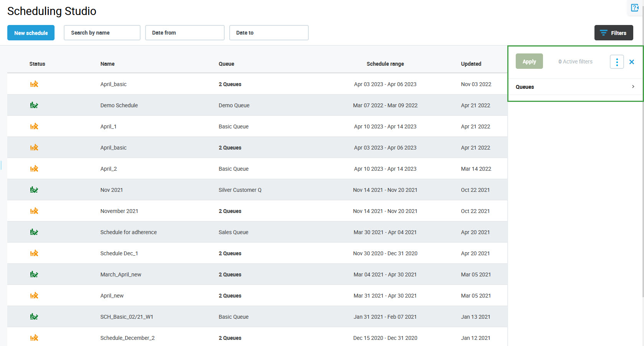Open the three-dot filter options menu

coord(617,62)
